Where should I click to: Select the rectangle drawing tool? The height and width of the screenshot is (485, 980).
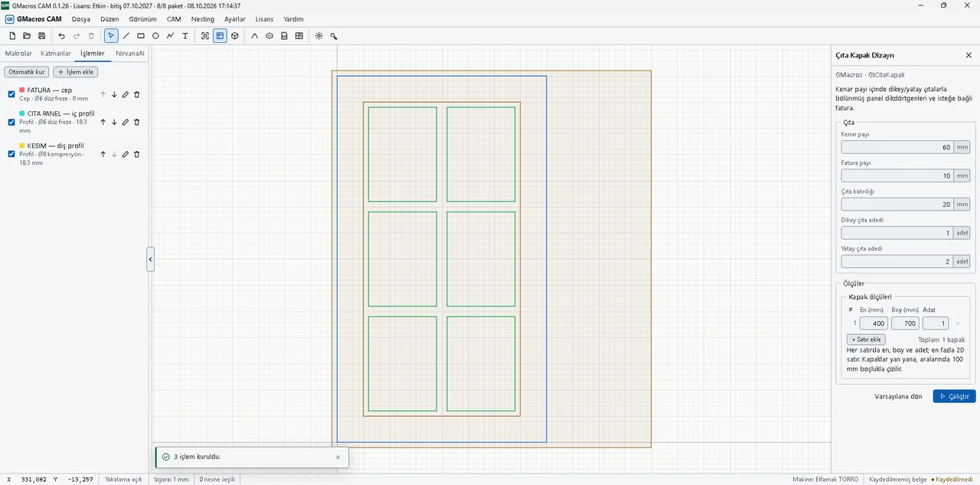pos(141,36)
